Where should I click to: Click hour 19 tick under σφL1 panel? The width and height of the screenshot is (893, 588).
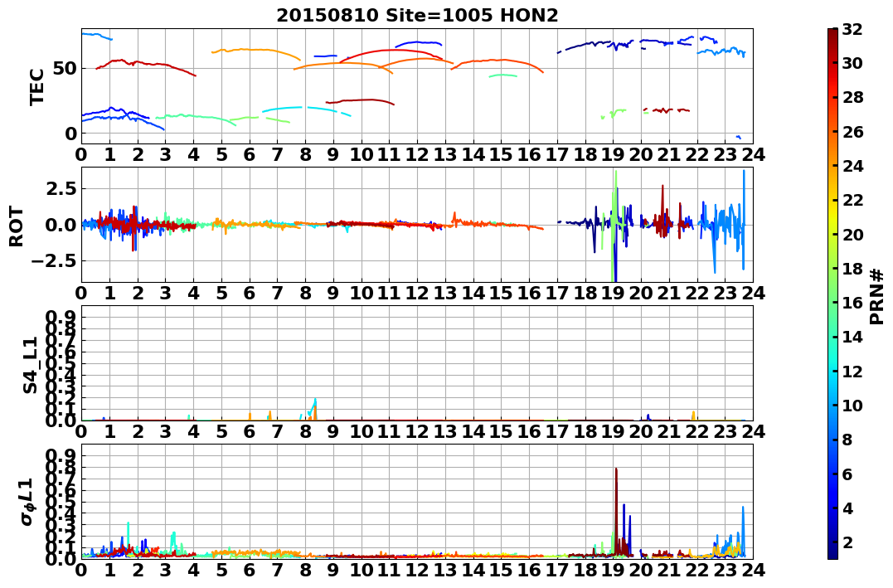613,570
